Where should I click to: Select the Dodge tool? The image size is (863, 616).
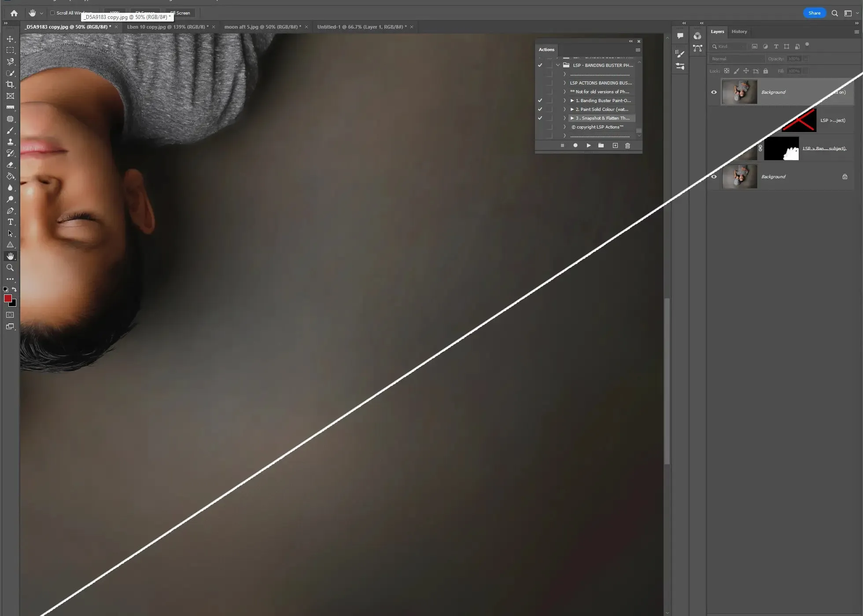10,199
